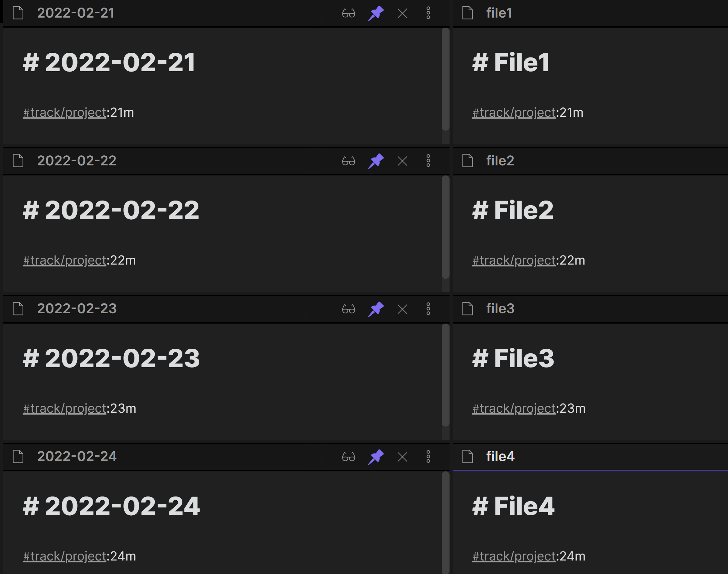Image resolution: width=728 pixels, height=574 pixels.
Task: Open more options menu for 2022-02-24
Action: point(428,457)
